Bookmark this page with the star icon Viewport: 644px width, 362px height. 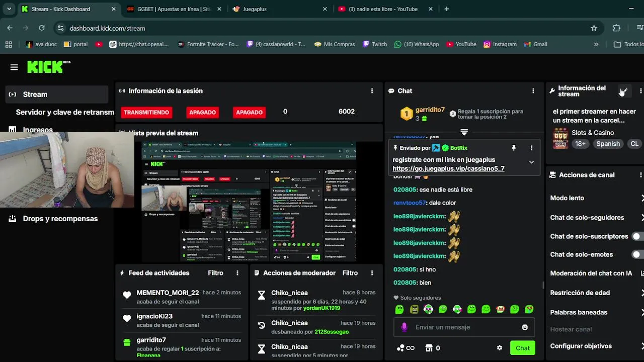pyautogui.click(x=594, y=28)
